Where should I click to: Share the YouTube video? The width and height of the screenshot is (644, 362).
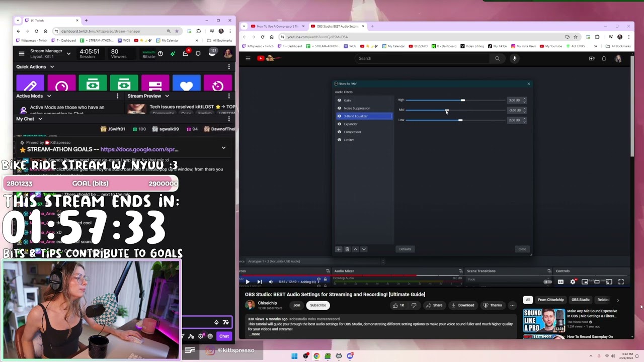(x=434, y=305)
